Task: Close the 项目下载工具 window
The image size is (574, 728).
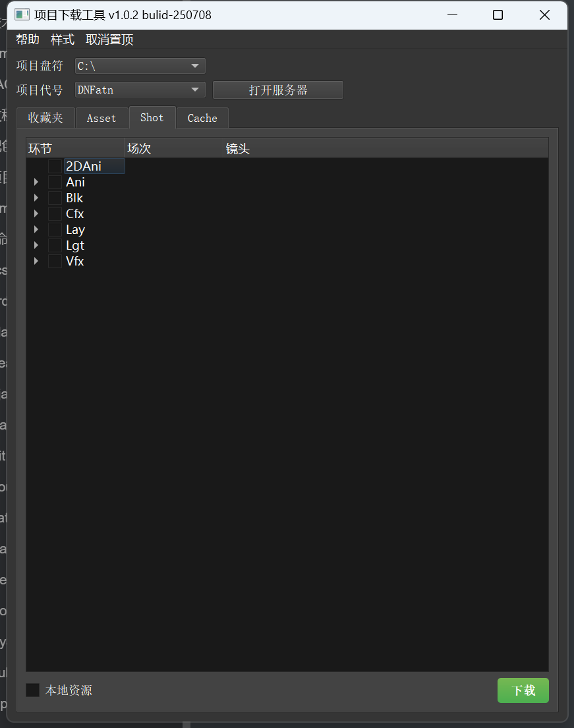Action: click(544, 15)
